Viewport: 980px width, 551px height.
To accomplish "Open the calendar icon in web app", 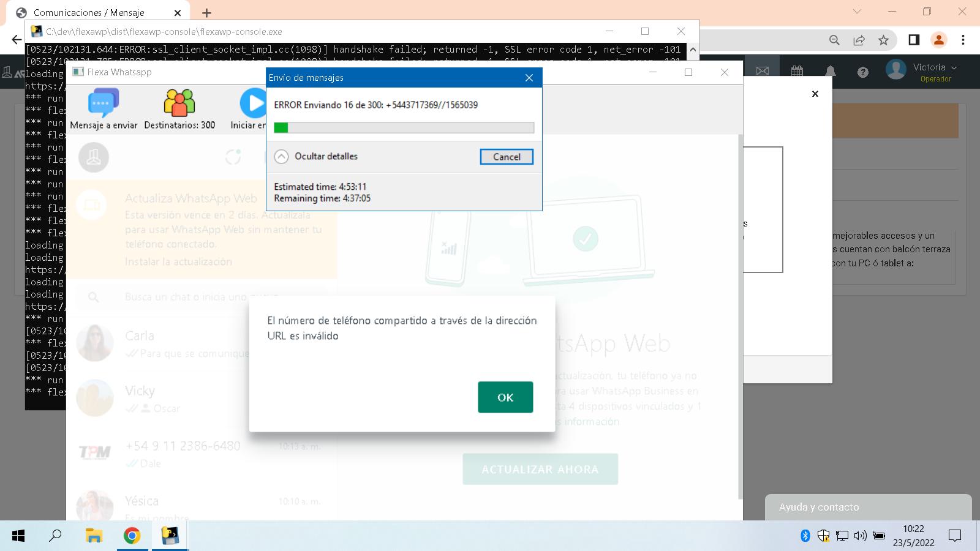I will (797, 72).
